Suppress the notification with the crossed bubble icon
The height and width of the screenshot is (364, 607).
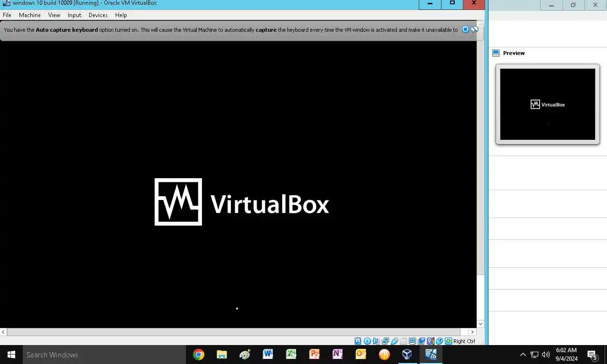pos(474,29)
